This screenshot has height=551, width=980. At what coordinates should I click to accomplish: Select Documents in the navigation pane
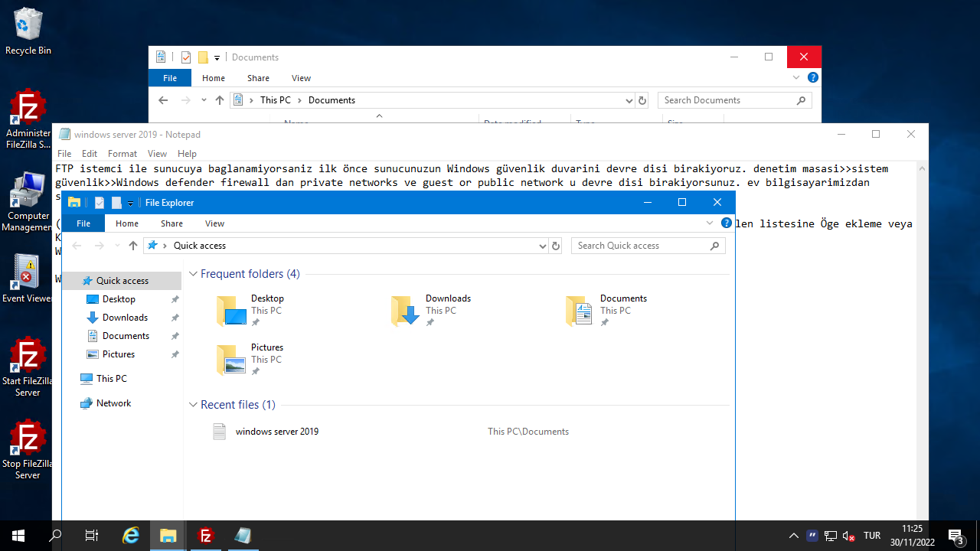click(126, 336)
